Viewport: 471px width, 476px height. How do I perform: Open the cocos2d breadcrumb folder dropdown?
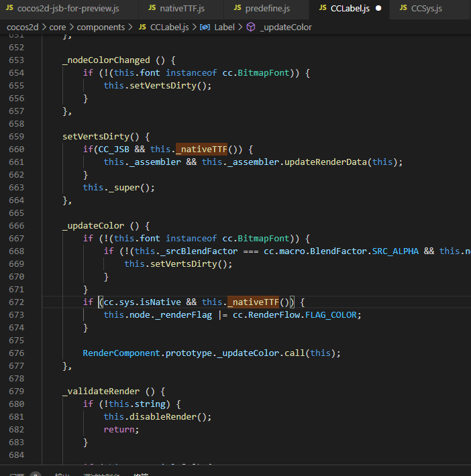coord(22,27)
